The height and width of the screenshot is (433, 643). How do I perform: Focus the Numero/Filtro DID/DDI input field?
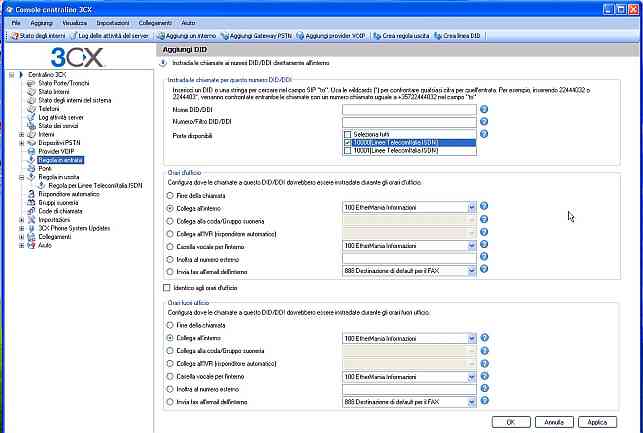pos(409,122)
